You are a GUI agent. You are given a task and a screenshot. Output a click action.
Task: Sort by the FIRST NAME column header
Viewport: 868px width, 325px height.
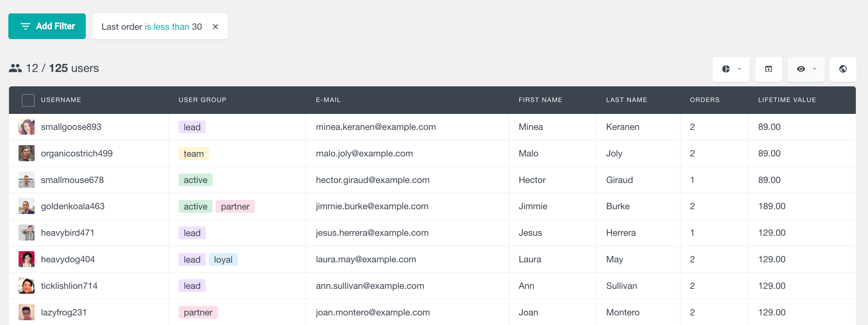coord(540,100)
